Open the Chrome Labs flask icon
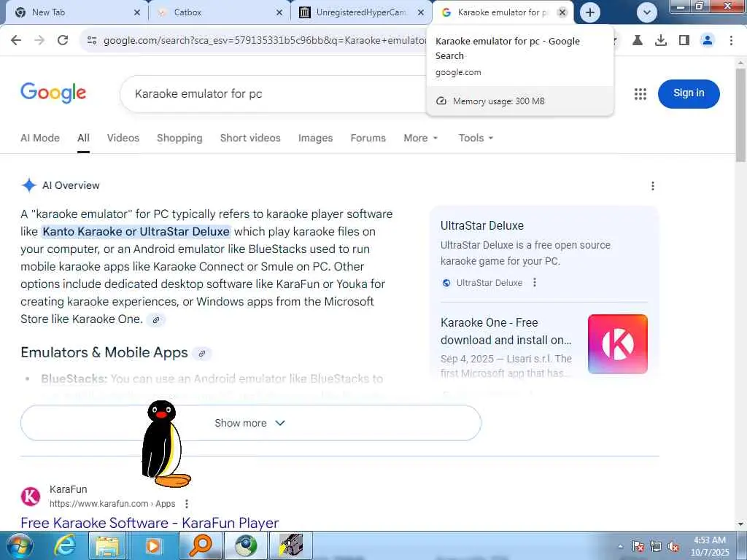747x560 pixels. (638, 41)
